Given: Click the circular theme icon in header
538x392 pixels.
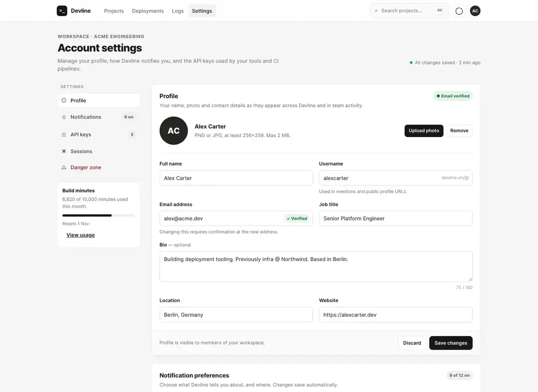Looking at the screenshot, I should pos(459,11).
